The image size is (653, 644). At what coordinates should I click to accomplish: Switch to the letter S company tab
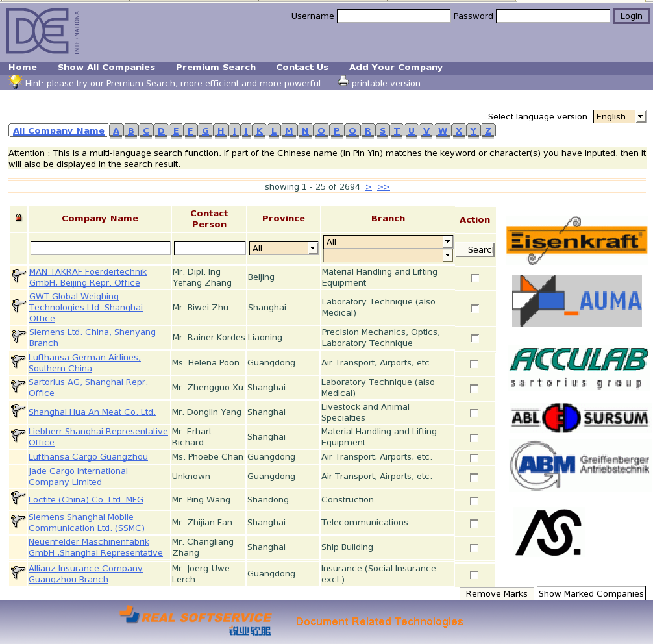click(382, 130)
